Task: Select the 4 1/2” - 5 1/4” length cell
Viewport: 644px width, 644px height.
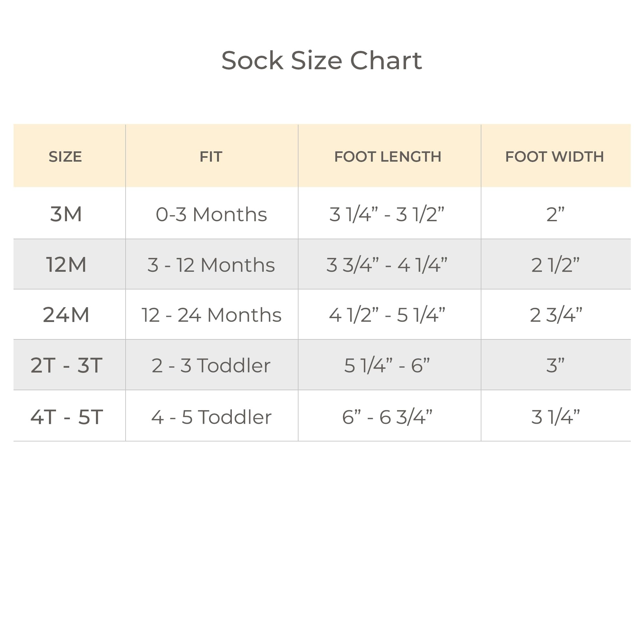Action: coord(387,315)
